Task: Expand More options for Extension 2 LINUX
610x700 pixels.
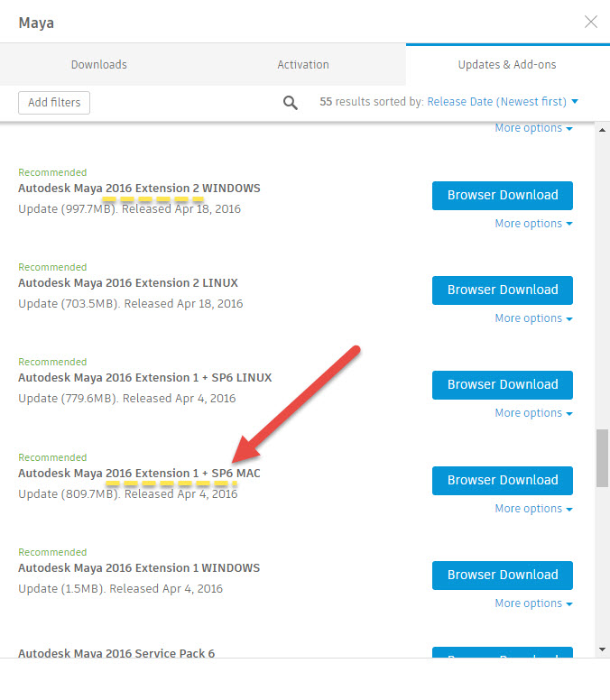Action: (x=533, y=318)
